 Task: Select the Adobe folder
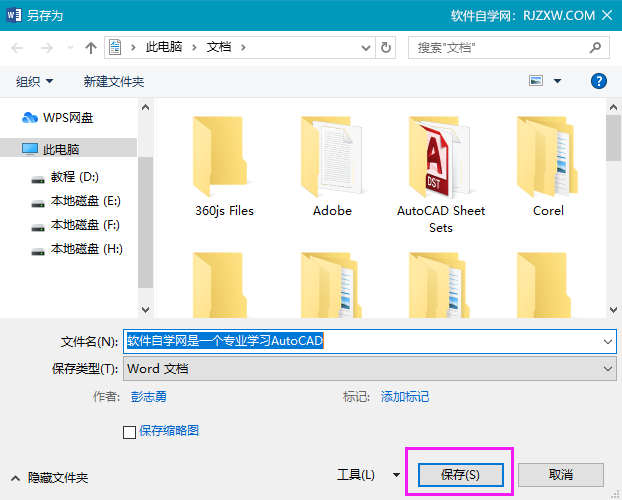[332, 166]
